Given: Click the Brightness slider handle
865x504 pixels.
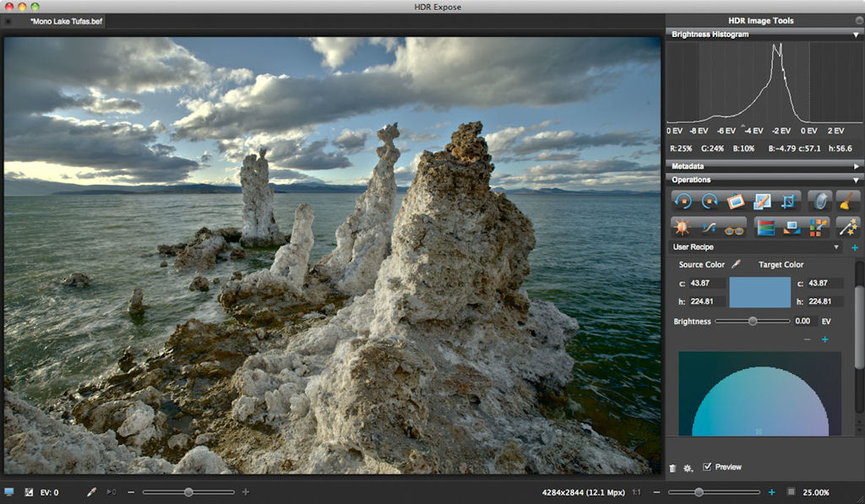Looking at the screenshot, I should click(x=752, y=322).
